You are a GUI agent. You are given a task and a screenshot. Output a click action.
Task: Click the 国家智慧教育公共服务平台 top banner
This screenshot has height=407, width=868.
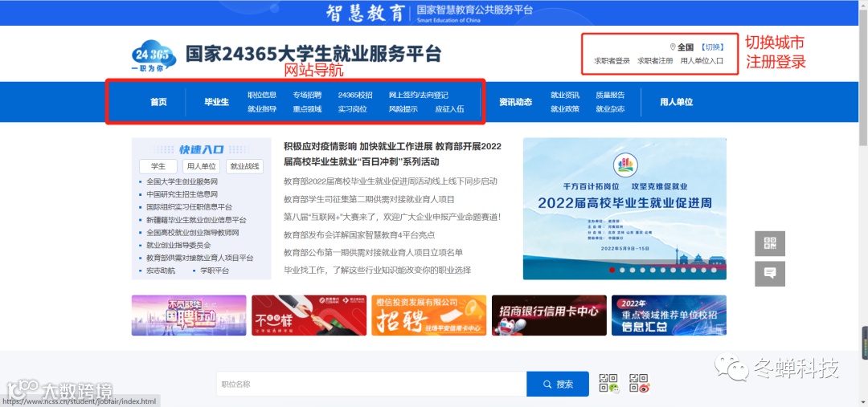pyautogui.click(x=429, y=12)
